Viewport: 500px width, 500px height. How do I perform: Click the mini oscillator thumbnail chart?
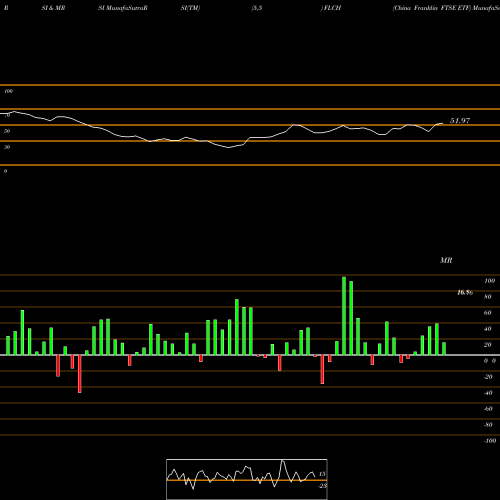click(x=247, y=479)
